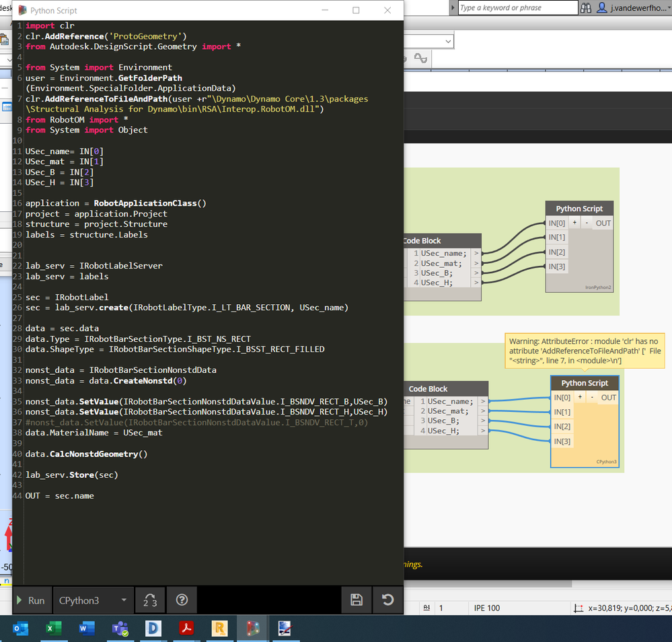Viewport: 672px width, 642px height.
Task: Click the binoculars search icon
Action: click(x=586, y=7)
